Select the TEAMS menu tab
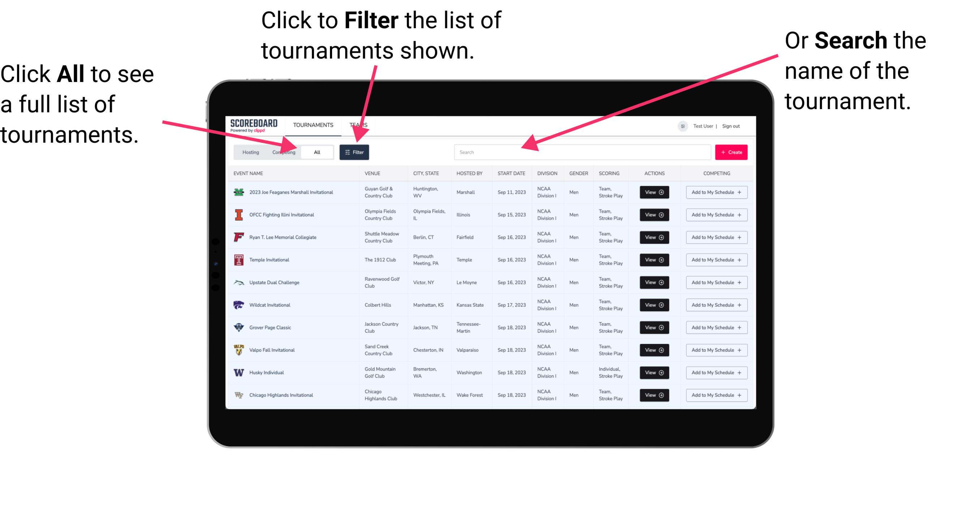The height and width of the screenshot is (527, 980). point(359,125)
